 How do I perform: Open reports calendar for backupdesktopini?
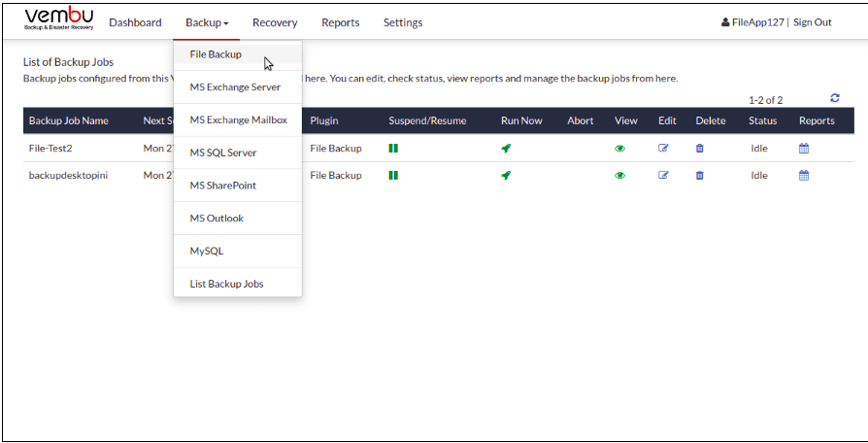804,176
